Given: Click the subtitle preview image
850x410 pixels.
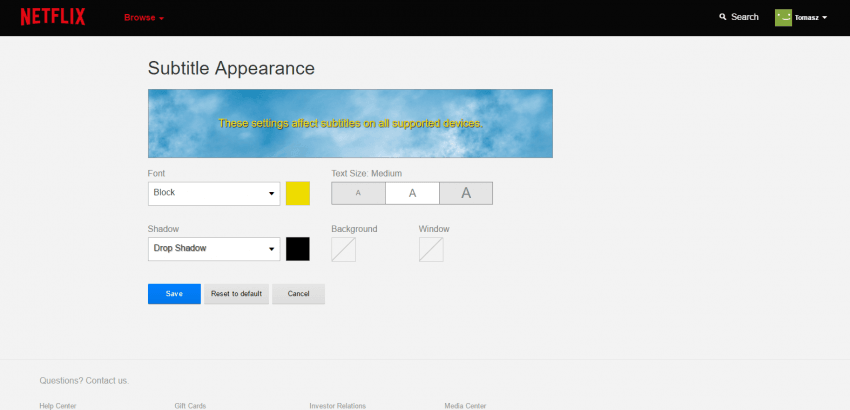Looking at the screenshot, I should click(350, 124).
